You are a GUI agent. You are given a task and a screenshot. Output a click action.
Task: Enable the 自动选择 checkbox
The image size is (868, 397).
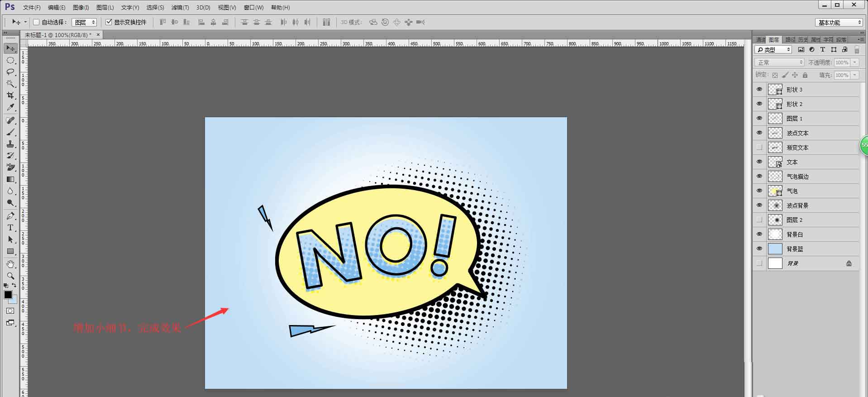tap(36, 22)
